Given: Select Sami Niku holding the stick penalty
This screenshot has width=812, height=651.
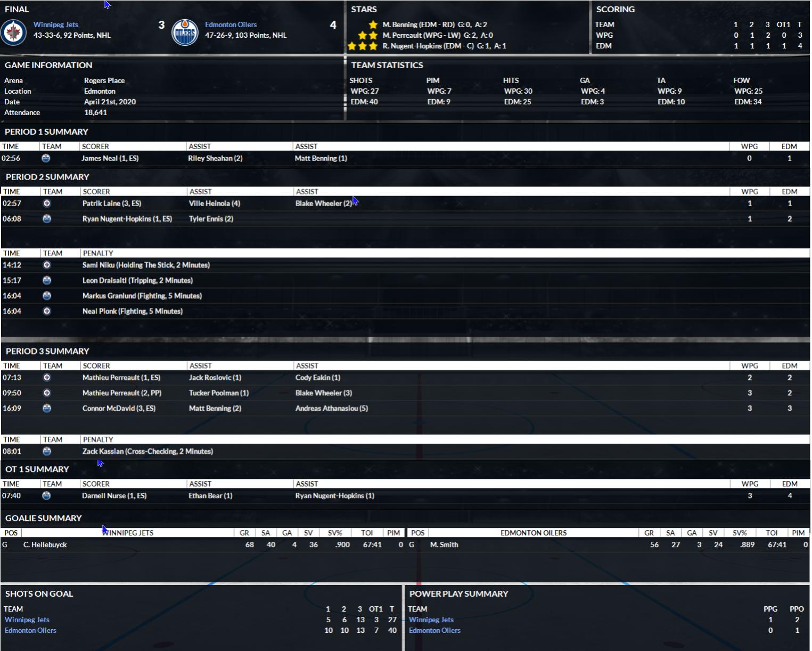Looking at the screenshot, I should [x=146, y=265].
